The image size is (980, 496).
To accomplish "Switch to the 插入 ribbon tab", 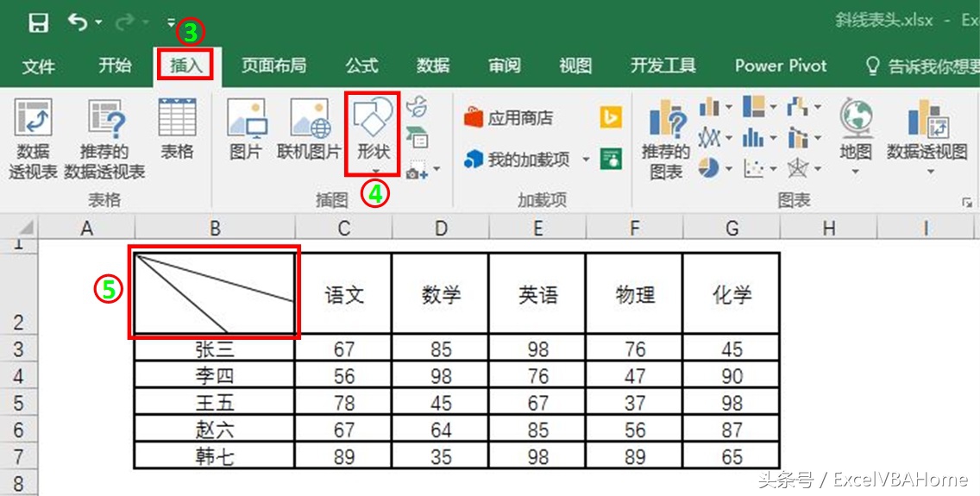I will click(186, 65).
